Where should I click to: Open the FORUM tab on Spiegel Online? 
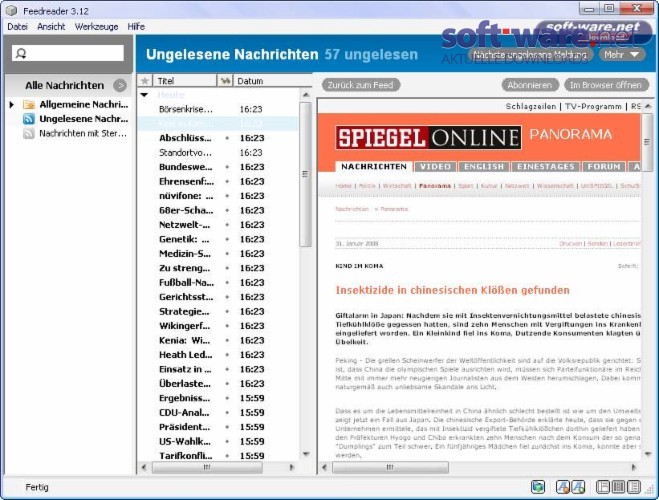pos(604,167)
